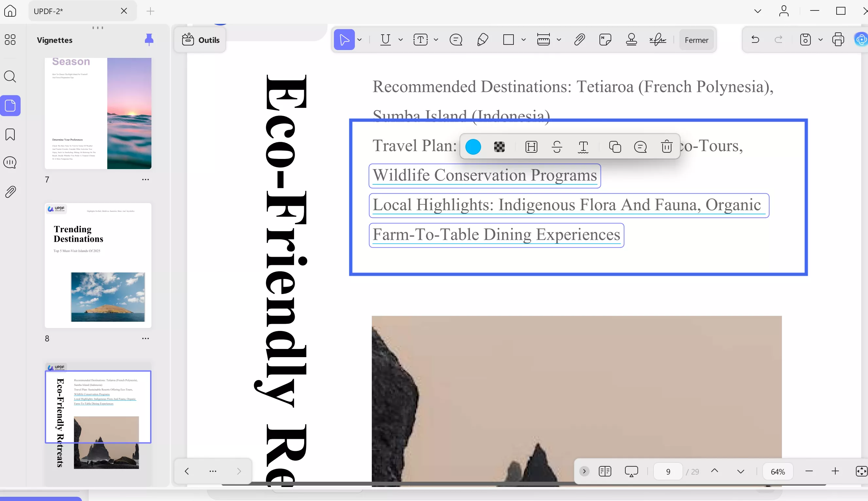Change annotation to squiggly underline style
Screen dimensions: 868x501
(x=583, y=147)
